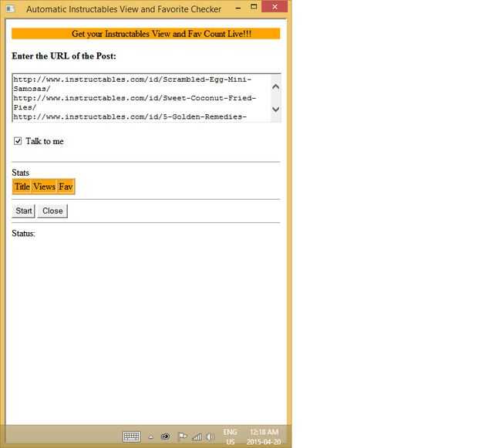Close the window with the red X
The width and height of the screenshot is (478, 448).
[274, 7]
